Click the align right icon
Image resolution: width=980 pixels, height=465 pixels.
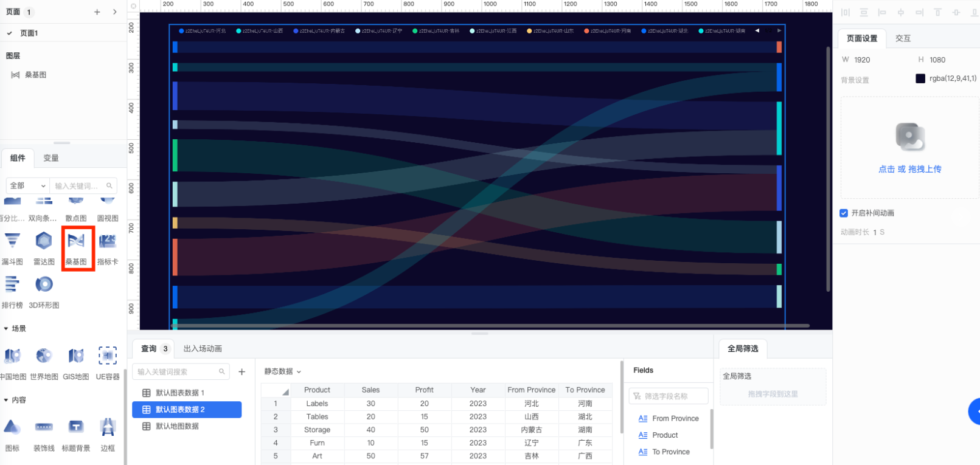coord(919,12)
